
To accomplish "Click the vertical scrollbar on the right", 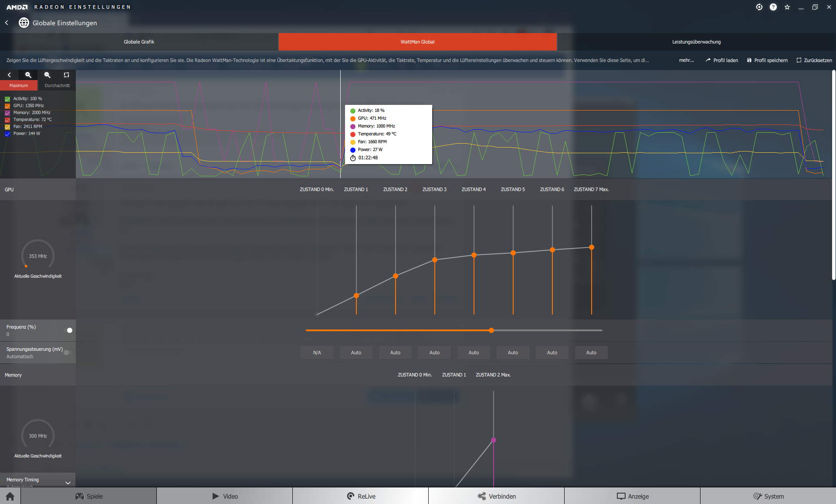I will pyautogui.click(x=834, y=174).
